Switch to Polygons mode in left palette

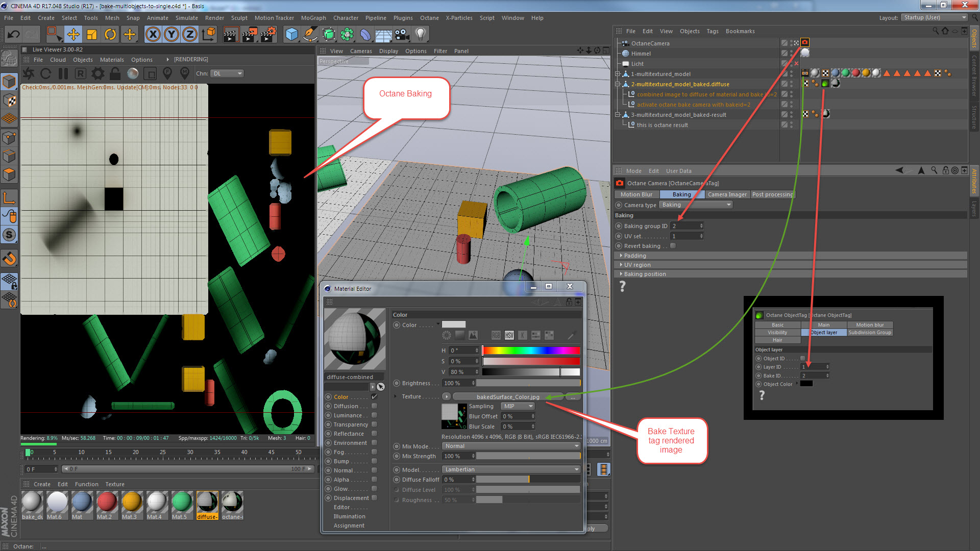(9, 175)
